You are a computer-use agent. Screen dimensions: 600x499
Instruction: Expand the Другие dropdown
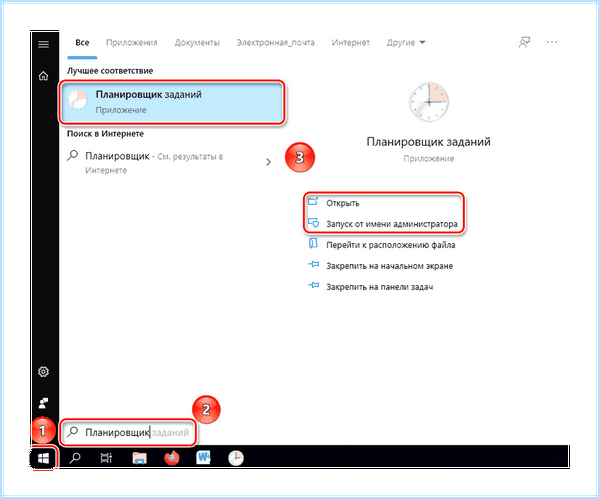pyautogui.click(x=406, y=43)
